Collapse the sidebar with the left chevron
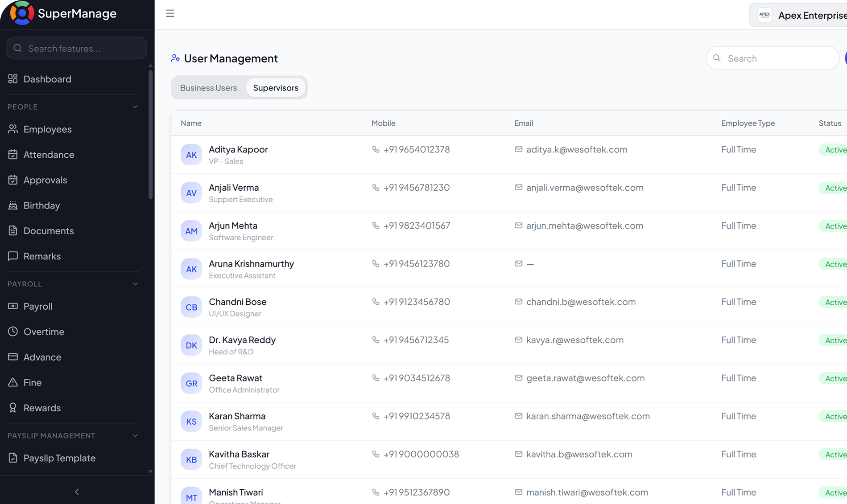 coord(77,492)
